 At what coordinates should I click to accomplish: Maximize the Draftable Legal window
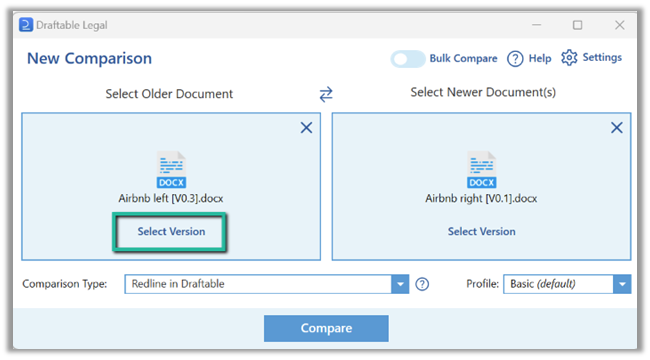(577, 25)
